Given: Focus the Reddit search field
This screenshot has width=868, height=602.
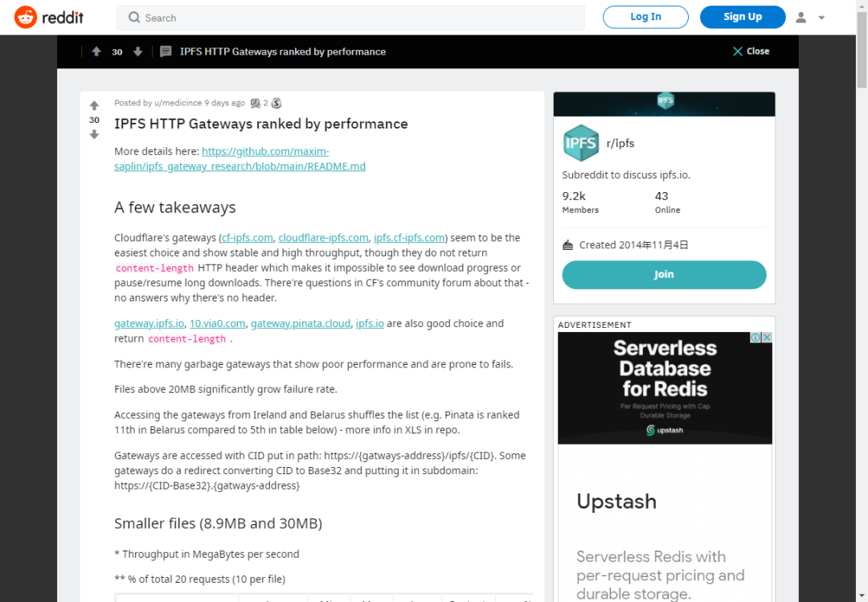Looking at the screenshot, I should pyautogui.click(x=350, y=18).
